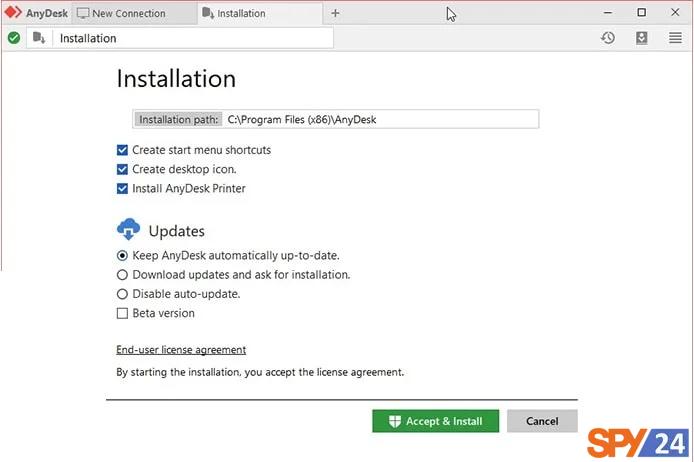Click the Accept & Install button
This screenshot has width=694, height=462.
tap(436, 421)
